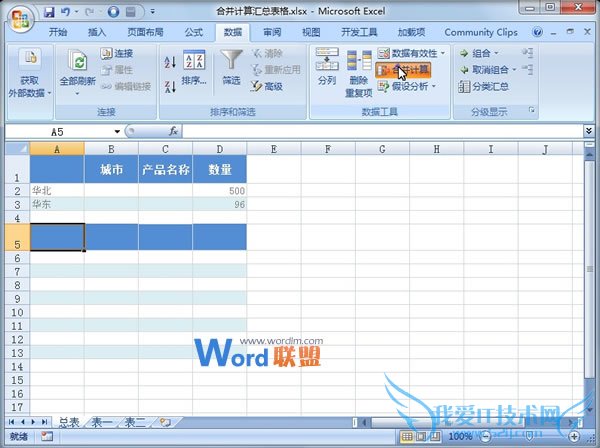Open Get External Data dropdown arrow
Image resolution: width=600 pixels, height=448 pixels.
click(x=49, y=93)
